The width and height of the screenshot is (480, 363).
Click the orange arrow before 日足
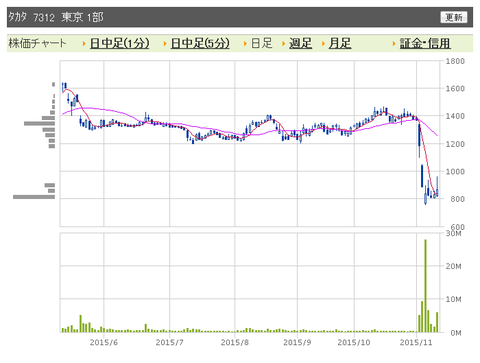[x=245, y=44]
